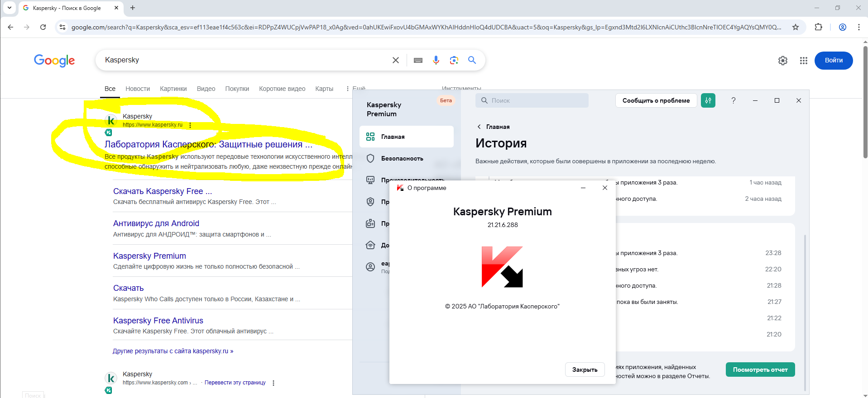The width and height of the screenshot is (868, 398).
Task: Click Перевести эту страницу link
Action: (x=235, y=383)
